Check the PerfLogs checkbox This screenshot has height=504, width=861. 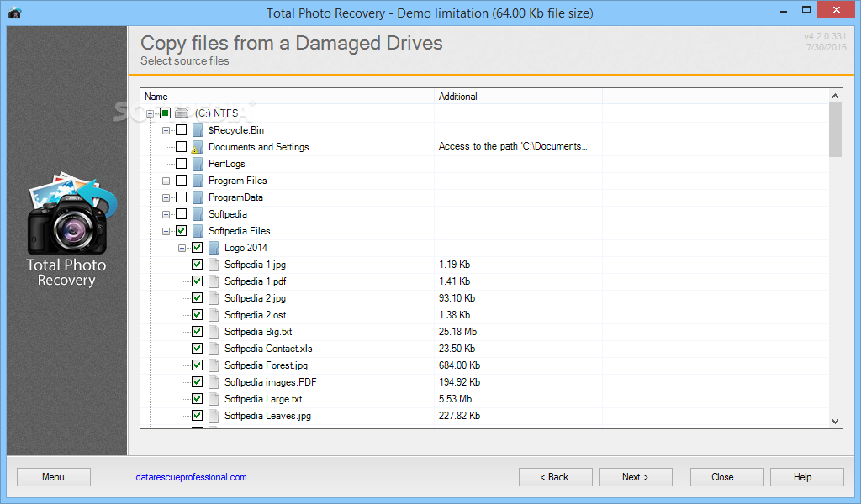tap(182, 164)
